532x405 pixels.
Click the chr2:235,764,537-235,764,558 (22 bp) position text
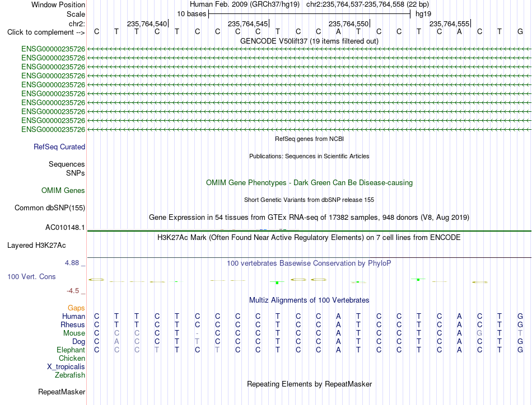point(367,4)
